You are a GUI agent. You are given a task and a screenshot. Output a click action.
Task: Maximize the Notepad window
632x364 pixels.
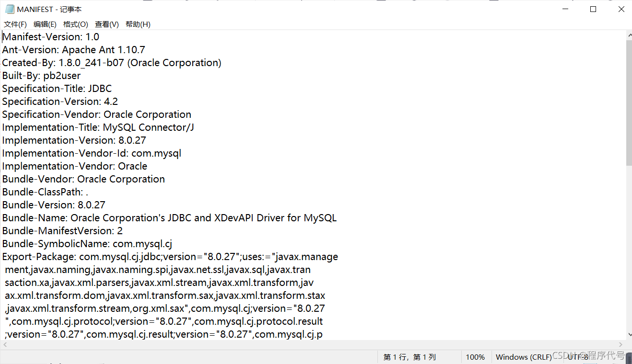(593, 9)
